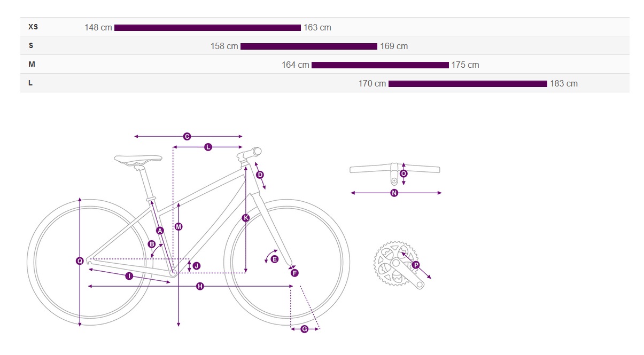Select the M standover height marker
Image resolution: width=644 pixels, height=355 pixels.
pos(179,227)
